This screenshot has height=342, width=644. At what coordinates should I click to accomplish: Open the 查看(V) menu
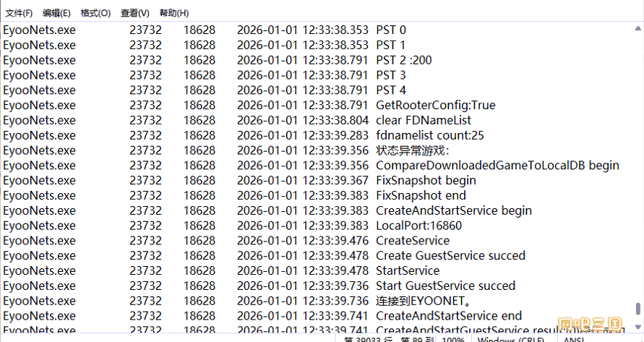coord(134,13)
